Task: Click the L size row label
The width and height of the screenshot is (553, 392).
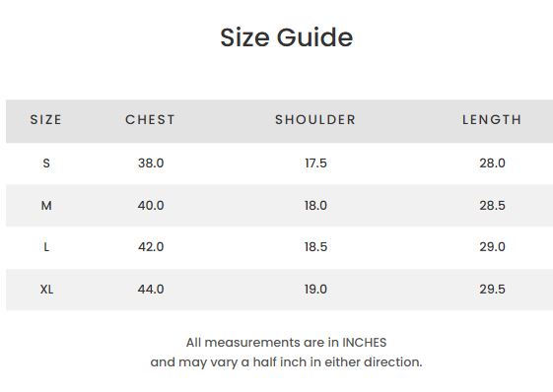Action: [46, 247]
